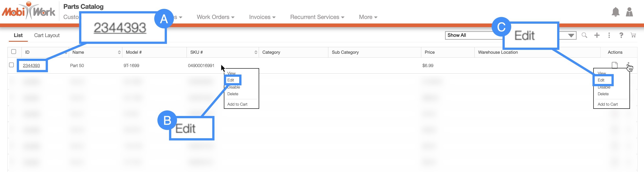Open part ID 2344393 link in table row

tap(31, 65)
